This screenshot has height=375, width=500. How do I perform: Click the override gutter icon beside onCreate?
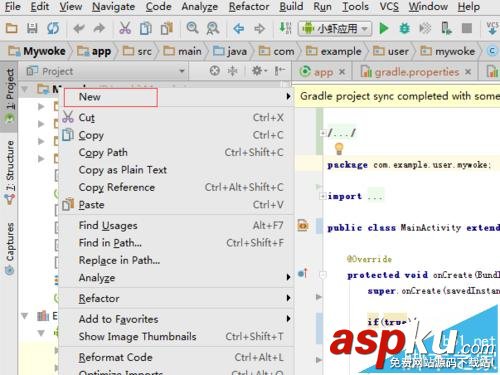pyautogui.click(x=303, y=274)
